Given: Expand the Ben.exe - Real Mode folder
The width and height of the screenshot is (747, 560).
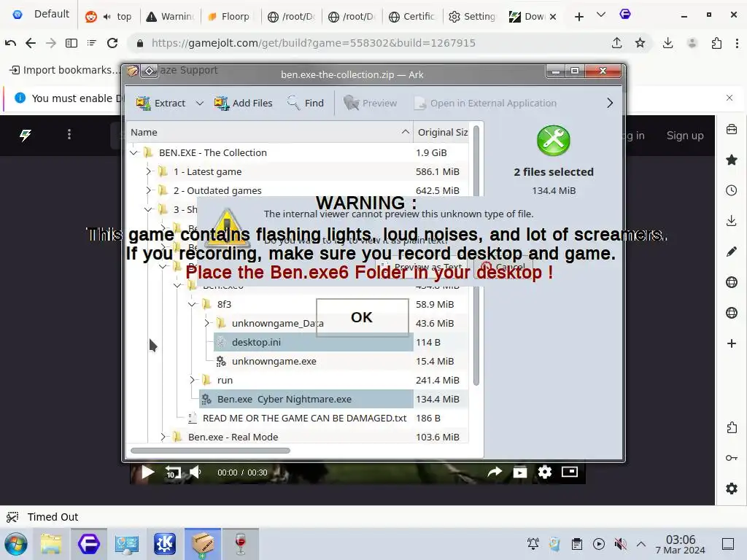Looking at the screenshot, I should point(163,437).
